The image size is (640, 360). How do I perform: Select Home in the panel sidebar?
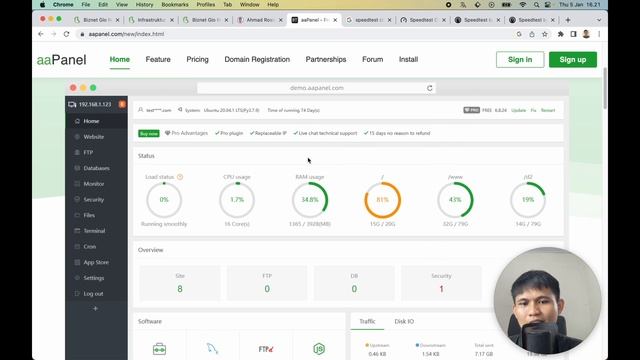pos(96,121)
